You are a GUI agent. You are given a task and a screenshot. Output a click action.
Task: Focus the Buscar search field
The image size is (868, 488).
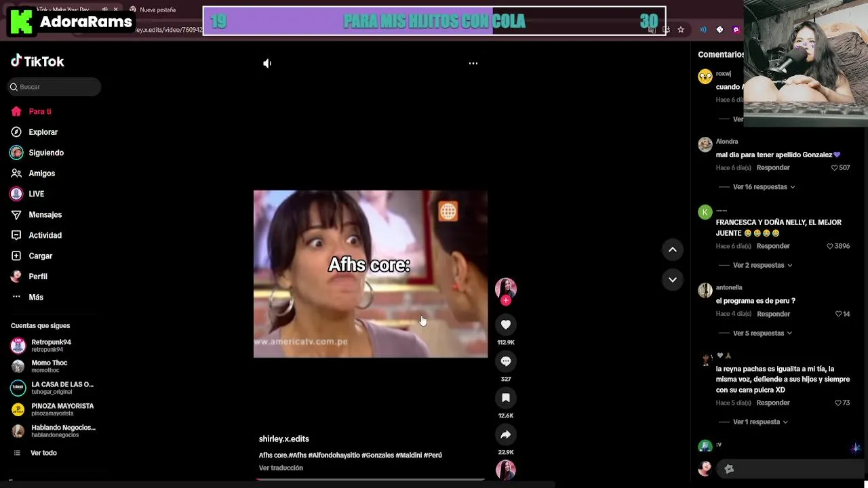[54, 87]
